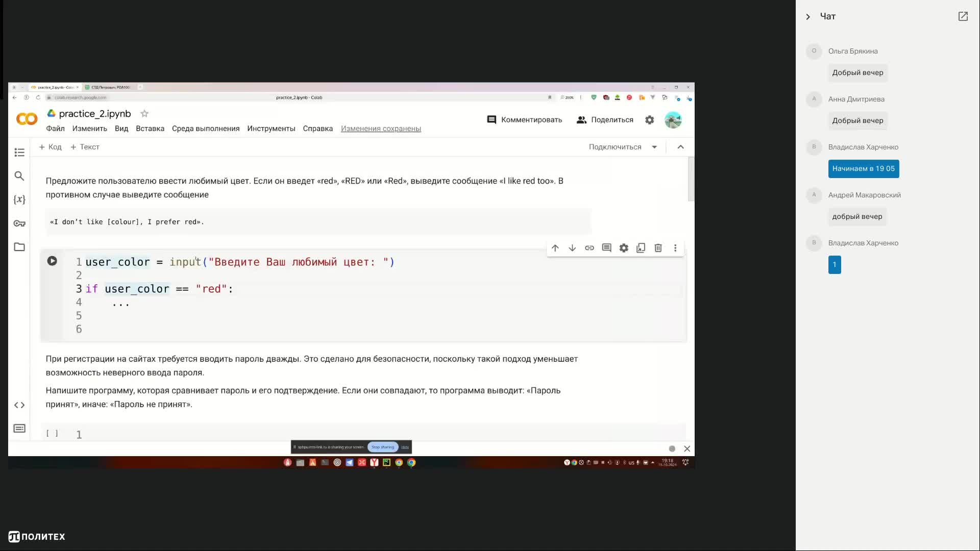Reload the browser page

pyautogui.click(x=38, y=97)
